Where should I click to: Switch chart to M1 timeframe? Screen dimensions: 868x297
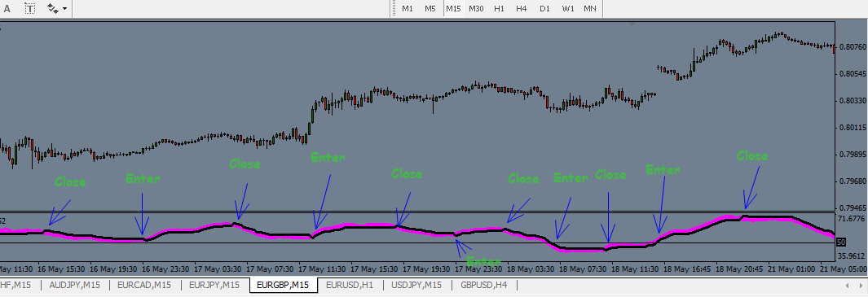[408, 8]
